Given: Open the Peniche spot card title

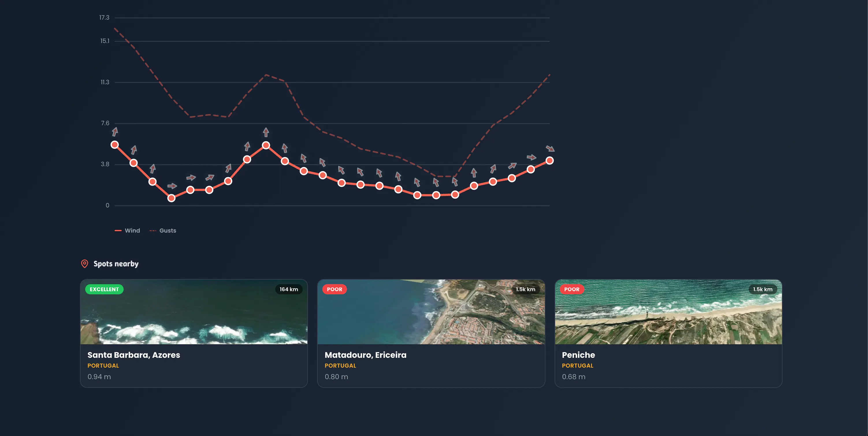Looking at the screenshot, I should point(578,355).
